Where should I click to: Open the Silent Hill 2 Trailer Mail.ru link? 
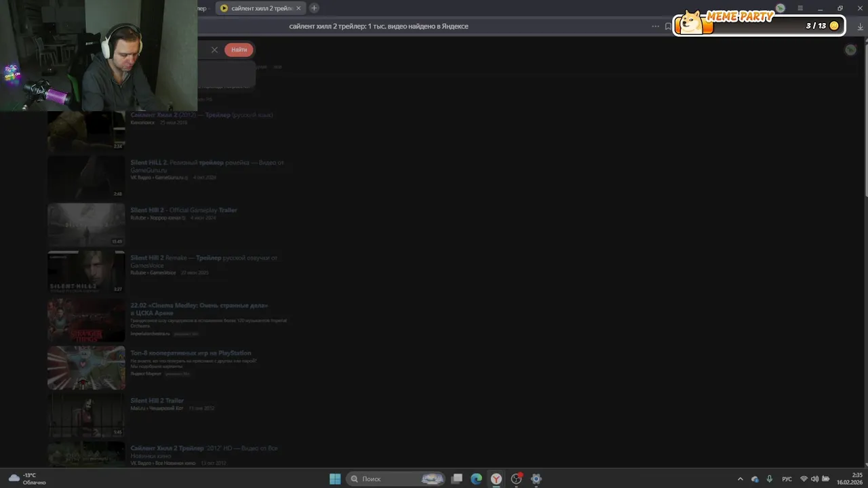point(157,401)
